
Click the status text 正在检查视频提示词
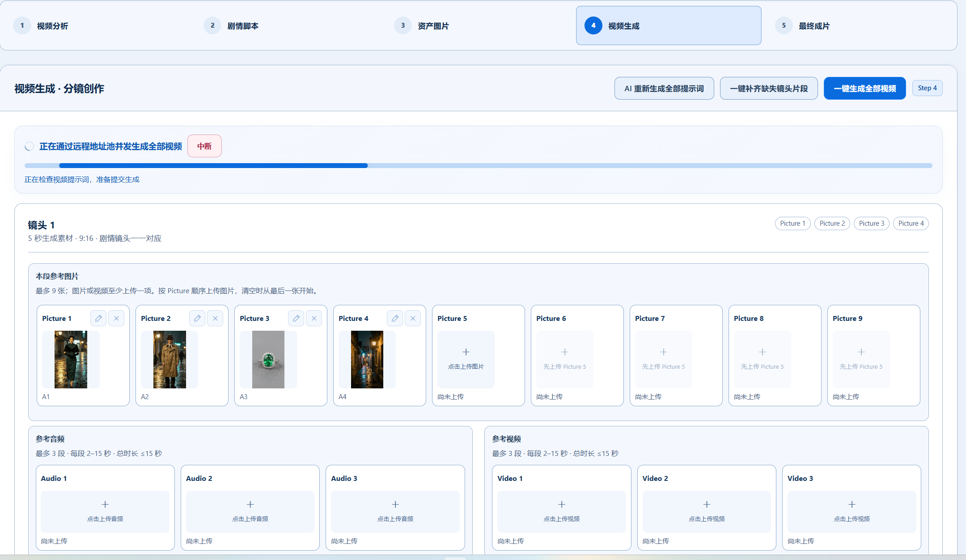click(x=82, y=180)
